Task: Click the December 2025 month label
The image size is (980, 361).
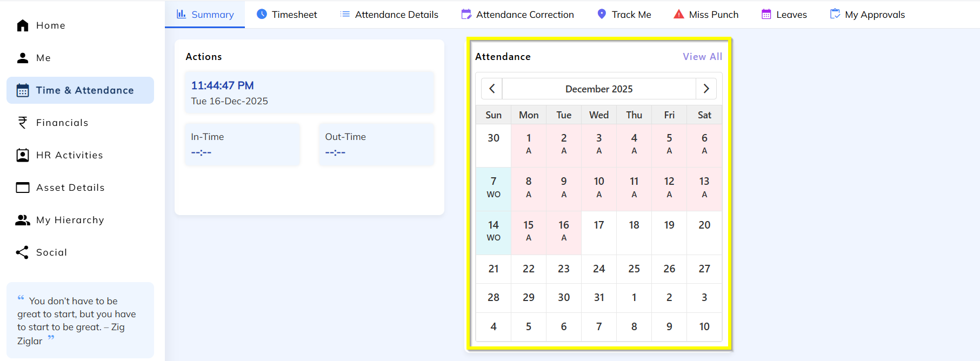Action: (599, 89)
